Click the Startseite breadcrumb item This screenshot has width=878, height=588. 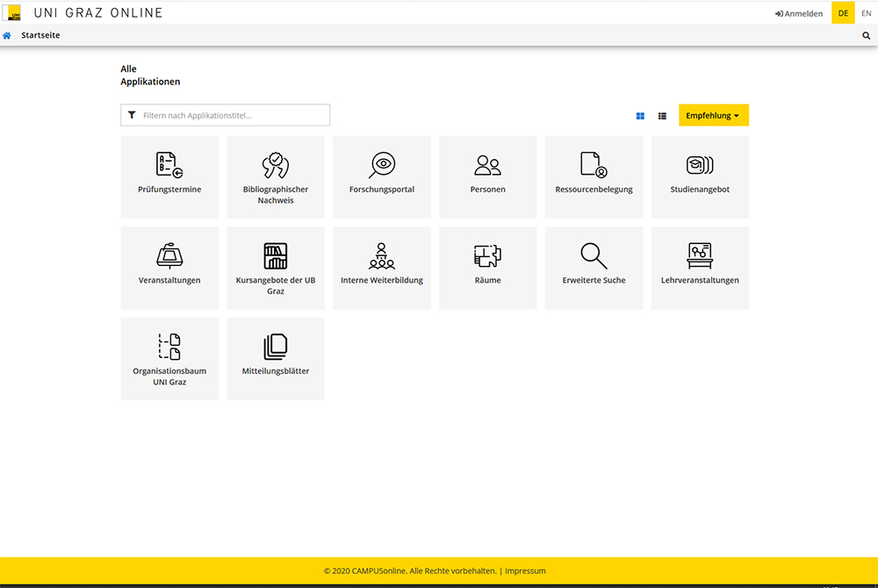click(x=40, y=35)
